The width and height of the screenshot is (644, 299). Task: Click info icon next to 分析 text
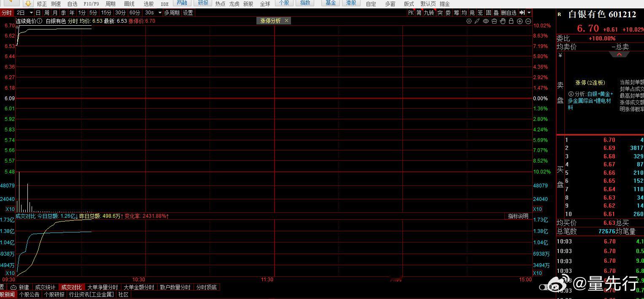[571, 94]
